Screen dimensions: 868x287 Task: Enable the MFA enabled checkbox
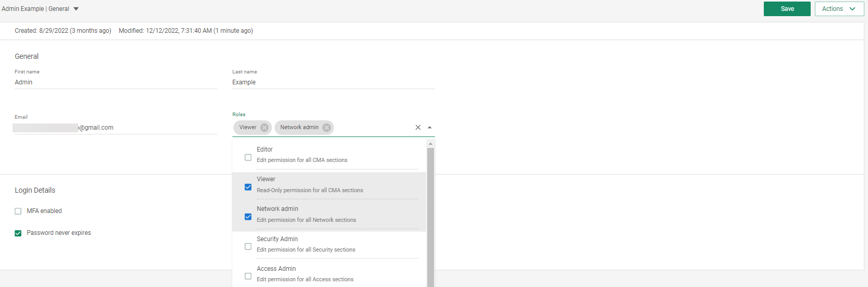click(18, 211)
